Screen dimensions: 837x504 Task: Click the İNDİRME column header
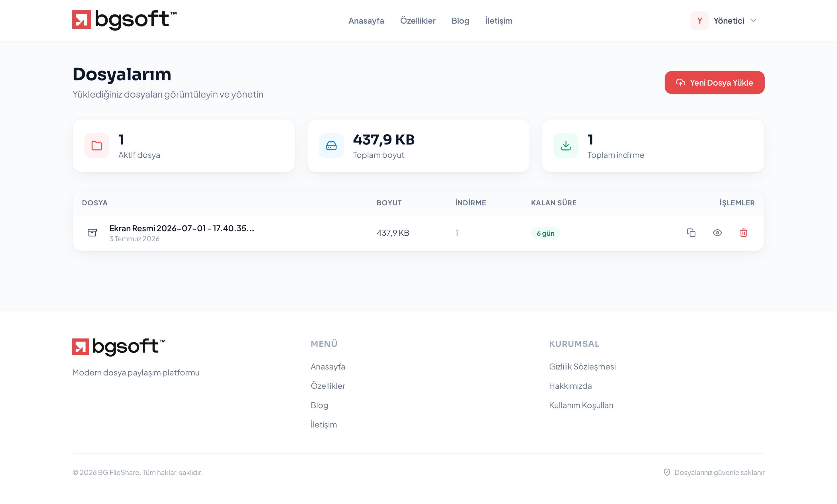pyautogui.click(x=471, y=203)
